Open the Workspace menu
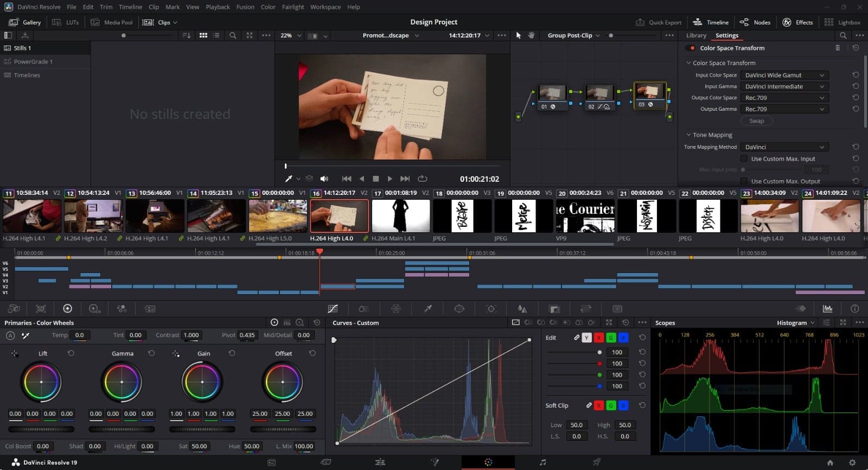The image size is (868, 470). pos(325,7)
